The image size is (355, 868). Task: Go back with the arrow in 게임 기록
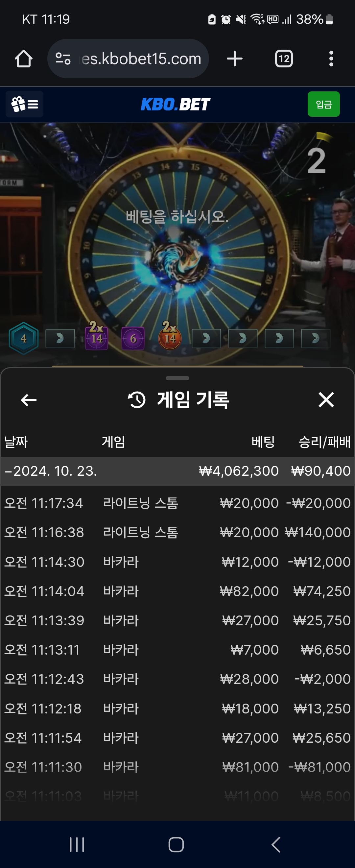(x=29, y=400)
